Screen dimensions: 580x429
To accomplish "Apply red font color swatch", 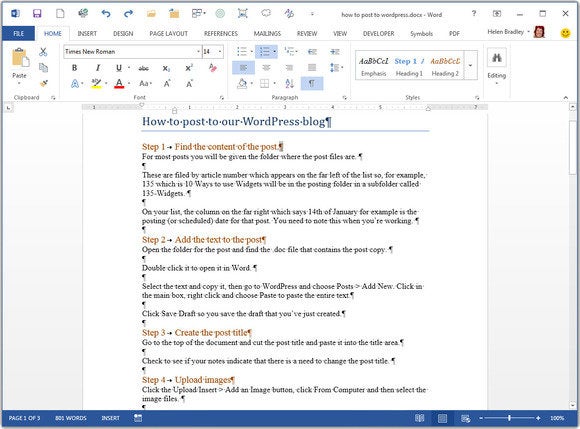I will [x=119, y=84].
